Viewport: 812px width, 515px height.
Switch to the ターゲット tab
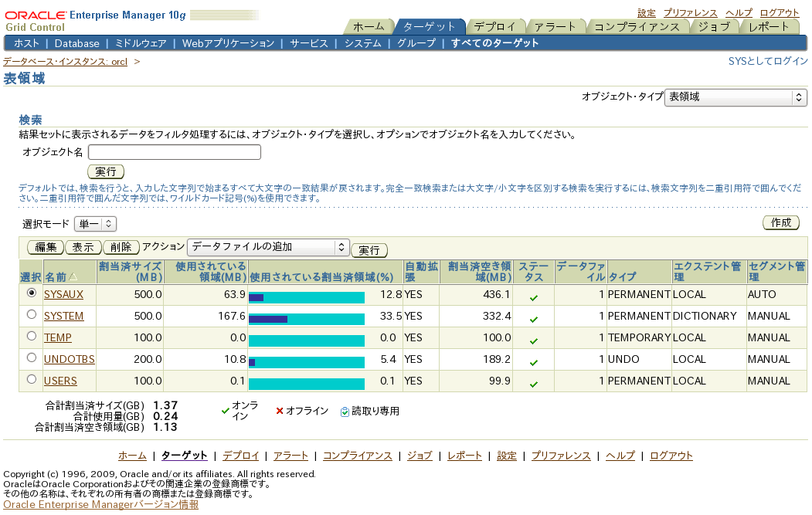(x=430, y=26)
